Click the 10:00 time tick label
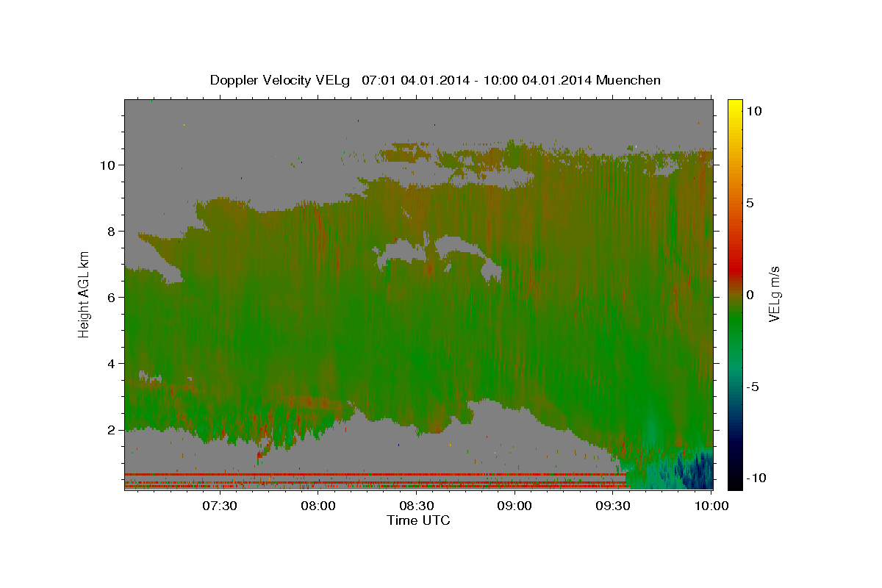Viewport: 882px width, 588px height. pos(711,506)
